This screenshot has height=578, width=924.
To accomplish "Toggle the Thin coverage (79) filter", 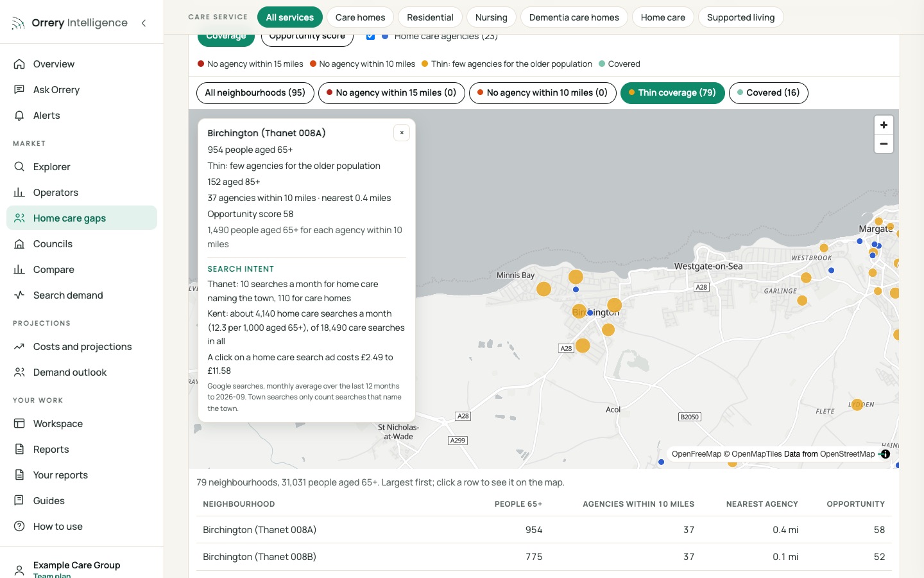I will pyautogui.click(x=672, y=93).
